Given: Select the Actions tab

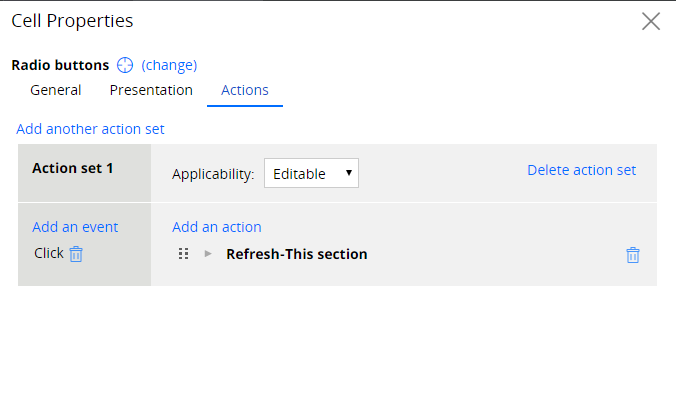Looking at the screenshot, I should tap(245, 90).
